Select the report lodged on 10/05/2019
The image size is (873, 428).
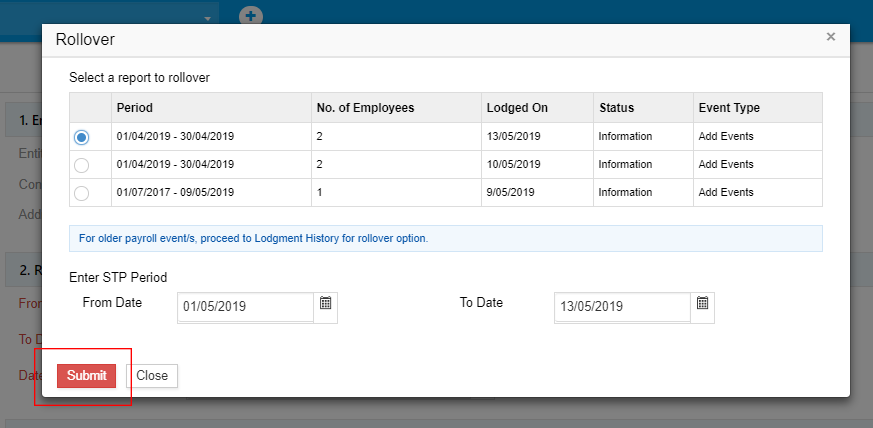(82, 165)
